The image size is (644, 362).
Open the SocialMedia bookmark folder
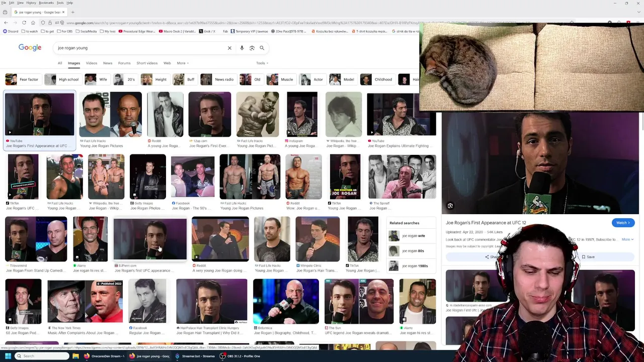click(x=86, y=31)
